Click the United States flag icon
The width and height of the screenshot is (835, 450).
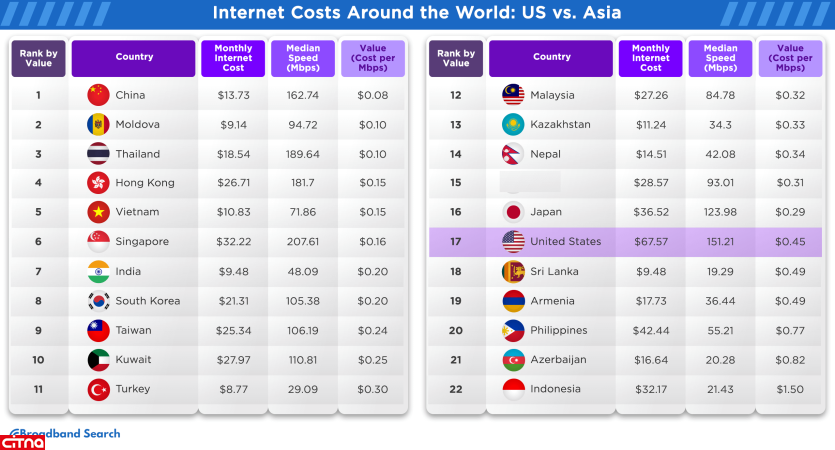(x=513, y=242)
